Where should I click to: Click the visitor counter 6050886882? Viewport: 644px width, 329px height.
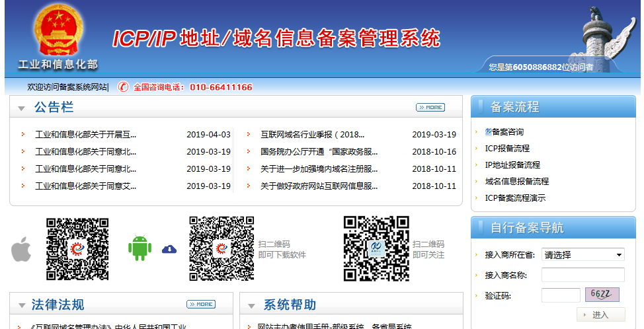537,67
